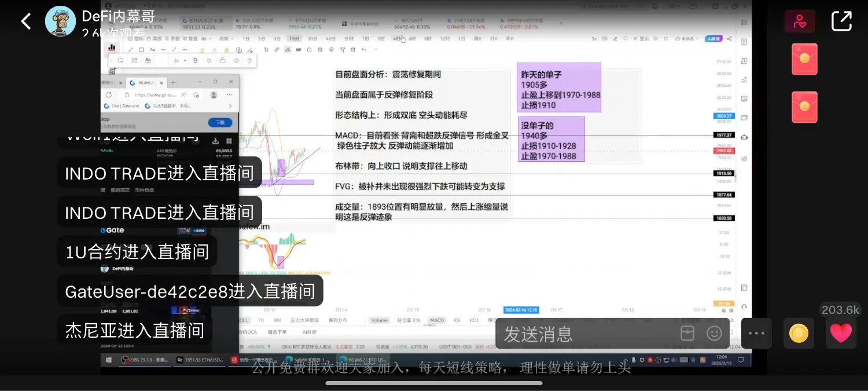
Task: Toggle lock in floating text toolbar
Action: pos(222,60)
